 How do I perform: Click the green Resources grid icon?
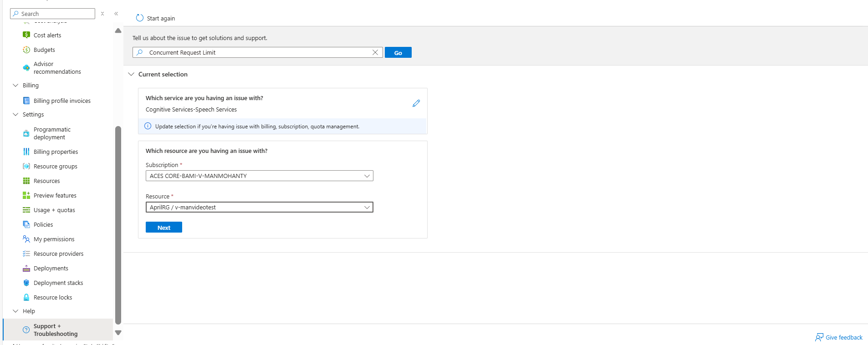(x=26, y=181)
